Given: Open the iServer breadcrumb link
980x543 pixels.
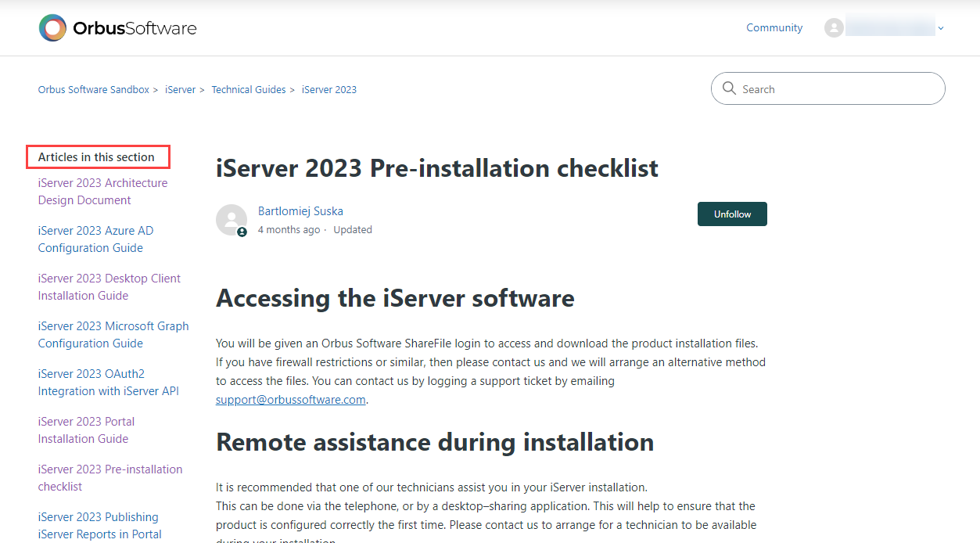Looking at the screenshot, I should (180, 90).
